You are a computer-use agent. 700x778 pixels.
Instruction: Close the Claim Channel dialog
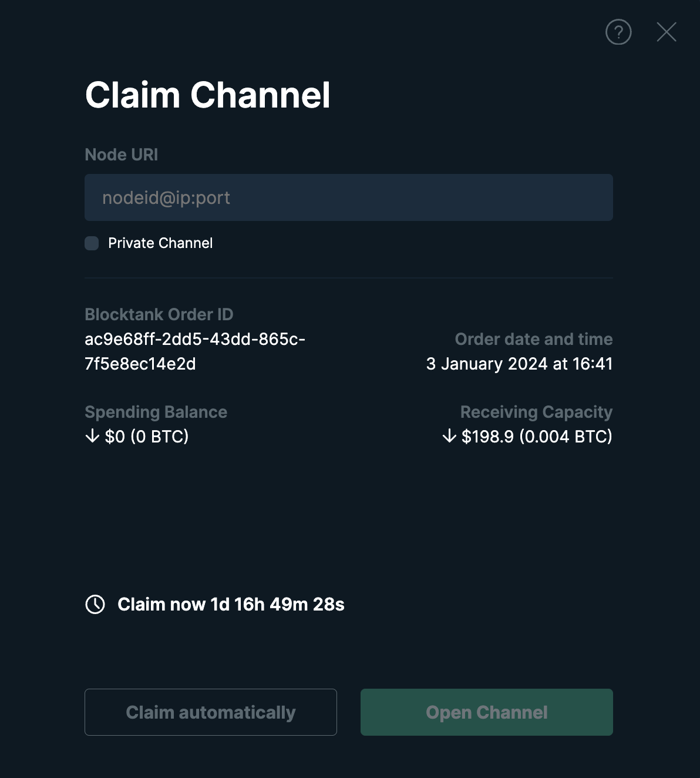coord(667,32)
